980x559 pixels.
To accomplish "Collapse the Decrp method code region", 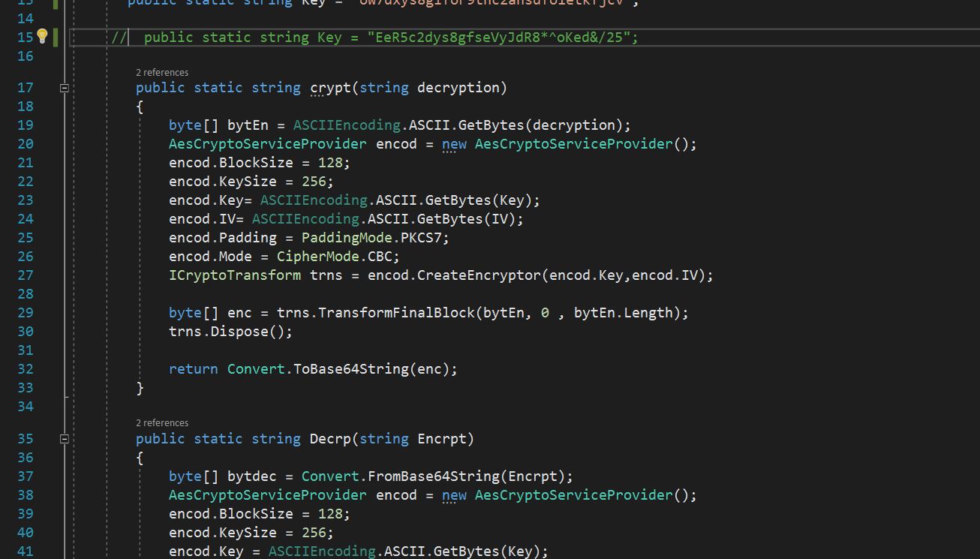I will [65, 439].
